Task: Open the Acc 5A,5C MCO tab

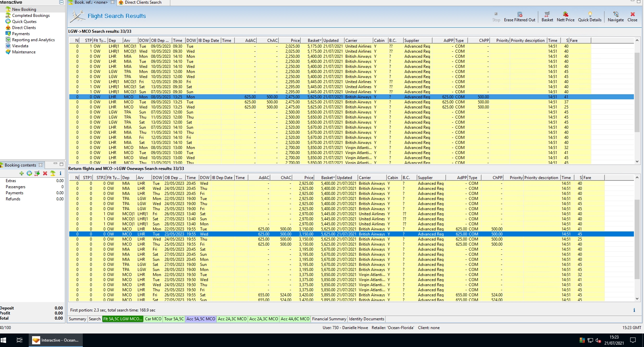Action: coord(201,319)
